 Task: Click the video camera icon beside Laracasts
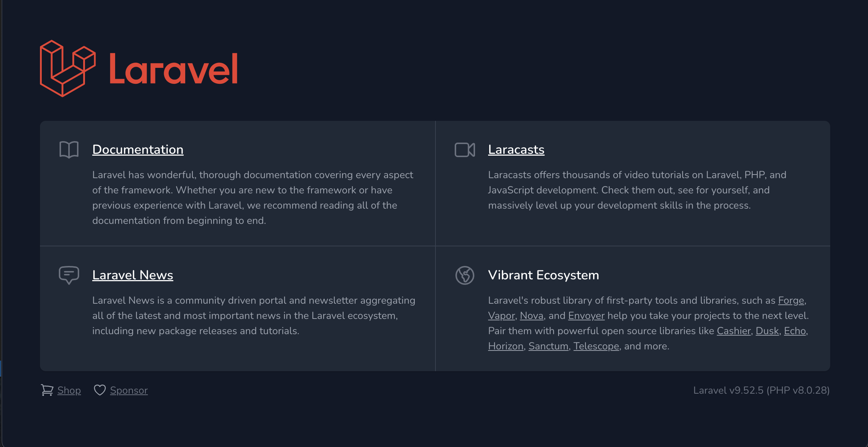click(465, 149)
